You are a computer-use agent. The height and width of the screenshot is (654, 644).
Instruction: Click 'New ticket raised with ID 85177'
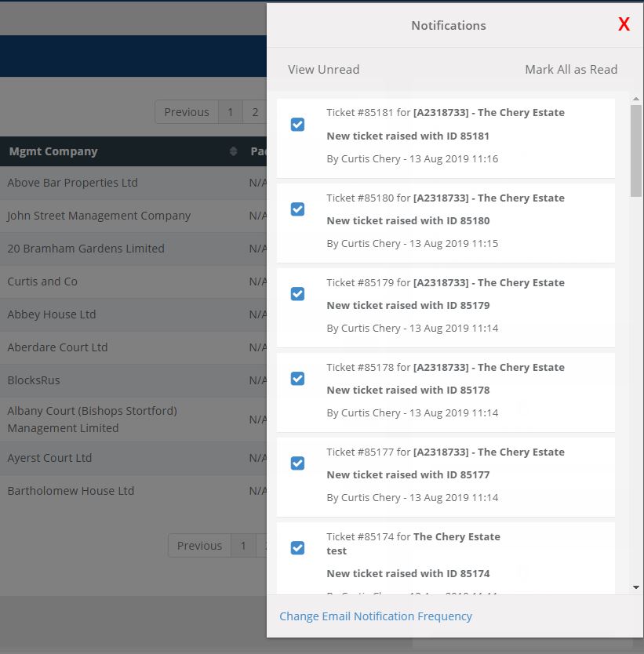[408, 474]
